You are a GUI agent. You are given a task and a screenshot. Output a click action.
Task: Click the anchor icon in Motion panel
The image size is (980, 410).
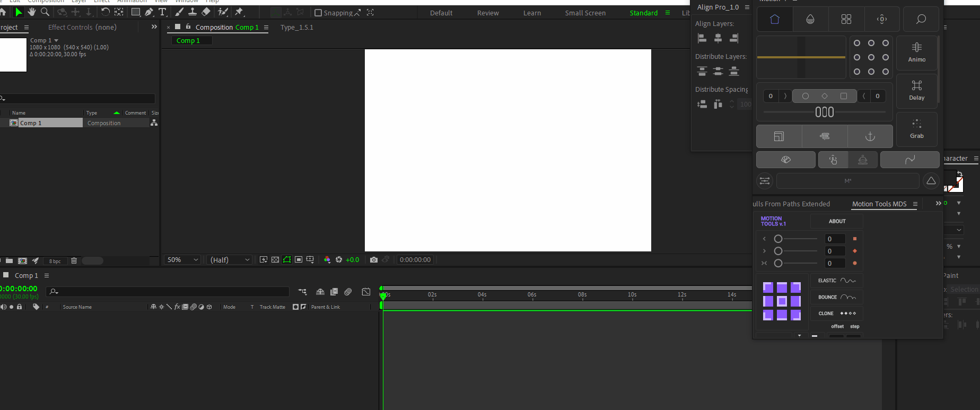[x=870, y=136]
